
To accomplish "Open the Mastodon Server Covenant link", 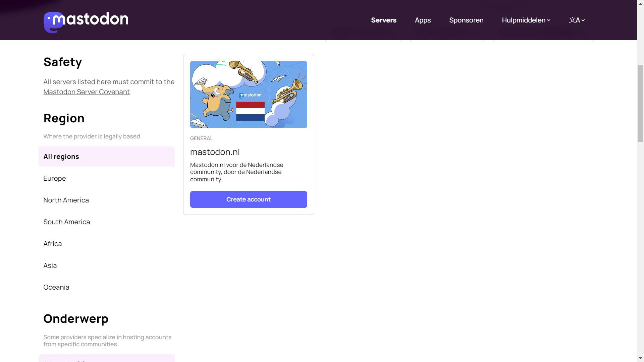I will tap(87, 92).
